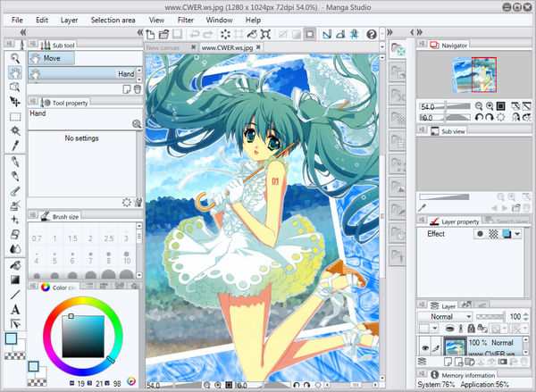The width and height of the screenshot is (536, 392).
Task: Toggle Set as reference layer lighthouse icon
Action: 460,329
